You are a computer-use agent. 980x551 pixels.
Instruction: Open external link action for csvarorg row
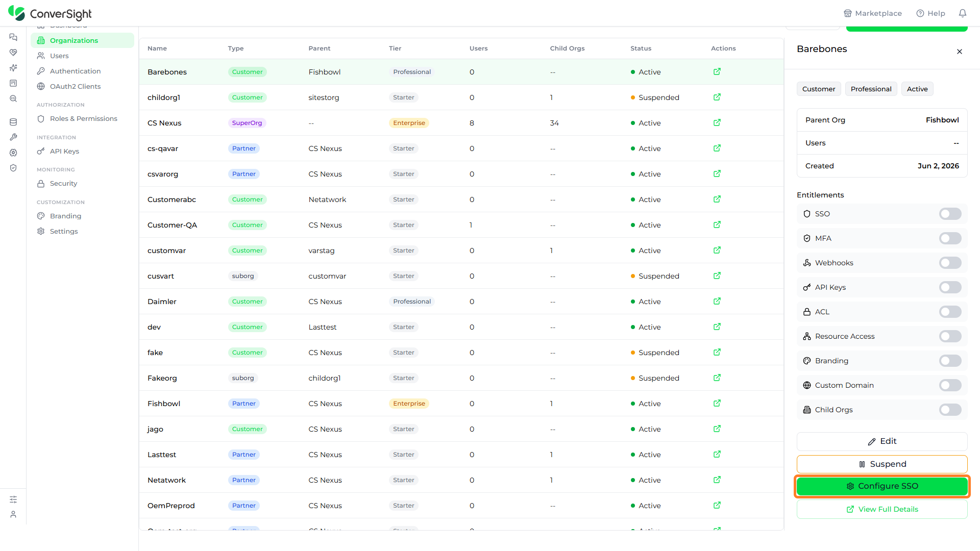(717, 174)
